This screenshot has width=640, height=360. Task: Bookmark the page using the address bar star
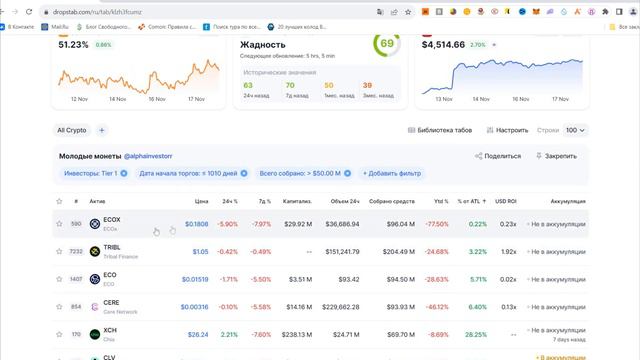tap(408, 12)
